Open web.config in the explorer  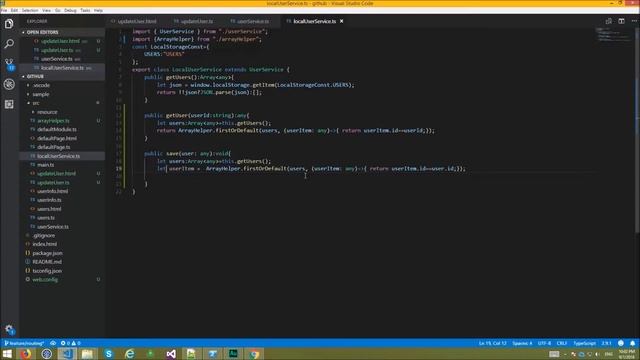[x=45, y=280]
